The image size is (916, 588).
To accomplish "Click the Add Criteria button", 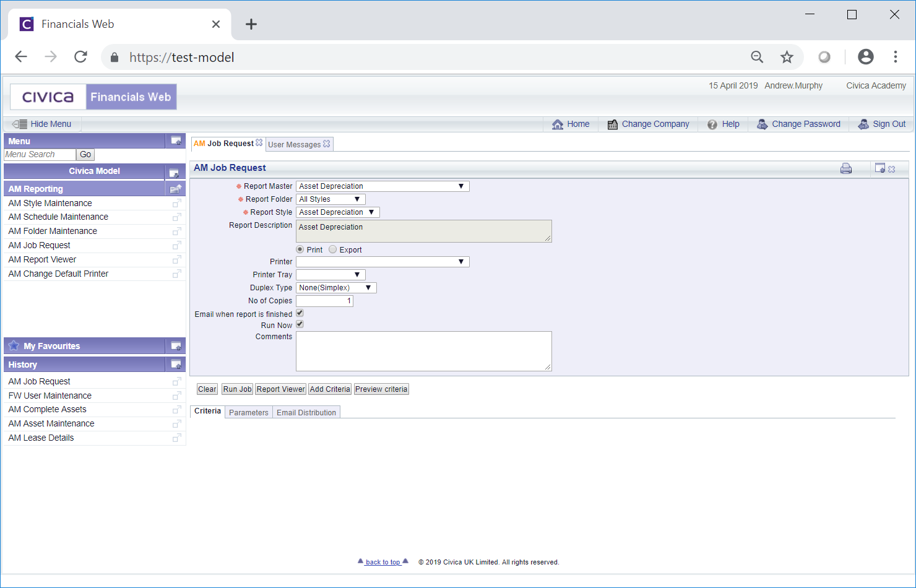I will (330, 389).
